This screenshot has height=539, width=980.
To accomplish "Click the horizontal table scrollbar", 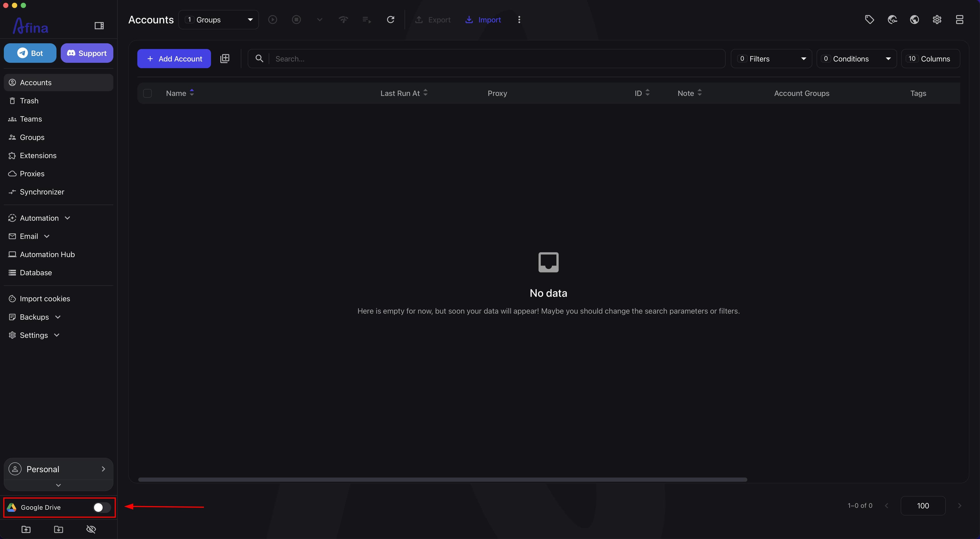I will [x=443, y=480].
